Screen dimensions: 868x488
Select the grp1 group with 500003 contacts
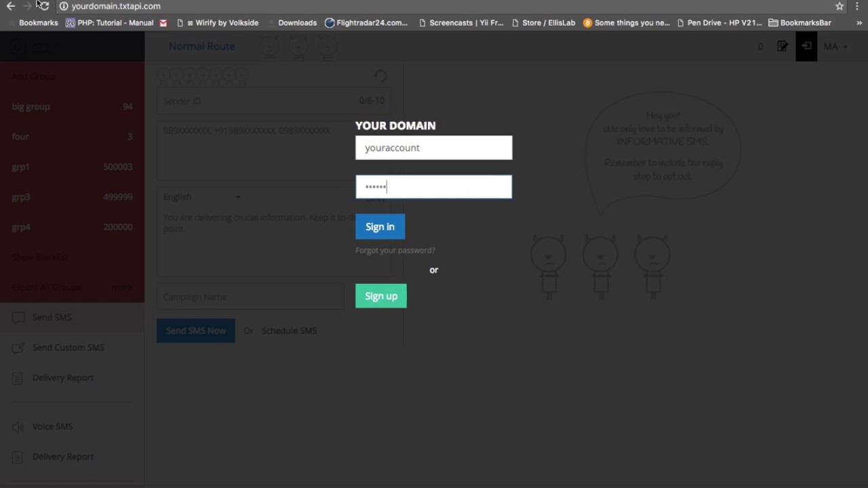[72, 167]
